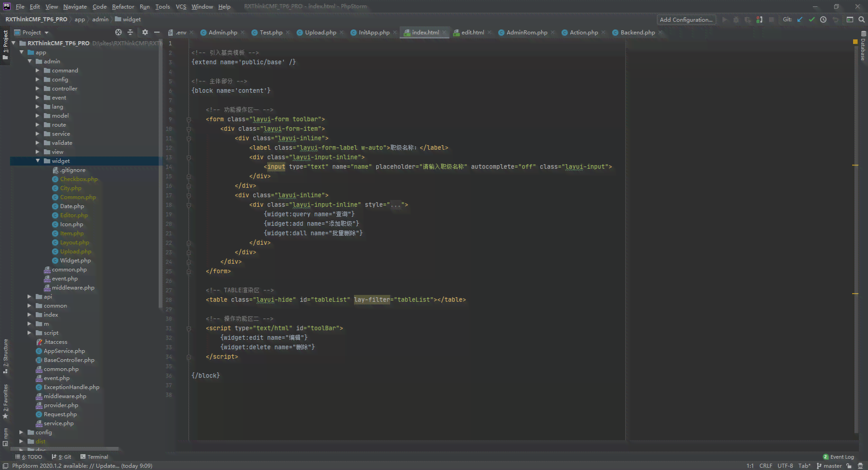868x470 pixels.
Task: Click the inspections hector icon in status bar
Action: [860, 465]
